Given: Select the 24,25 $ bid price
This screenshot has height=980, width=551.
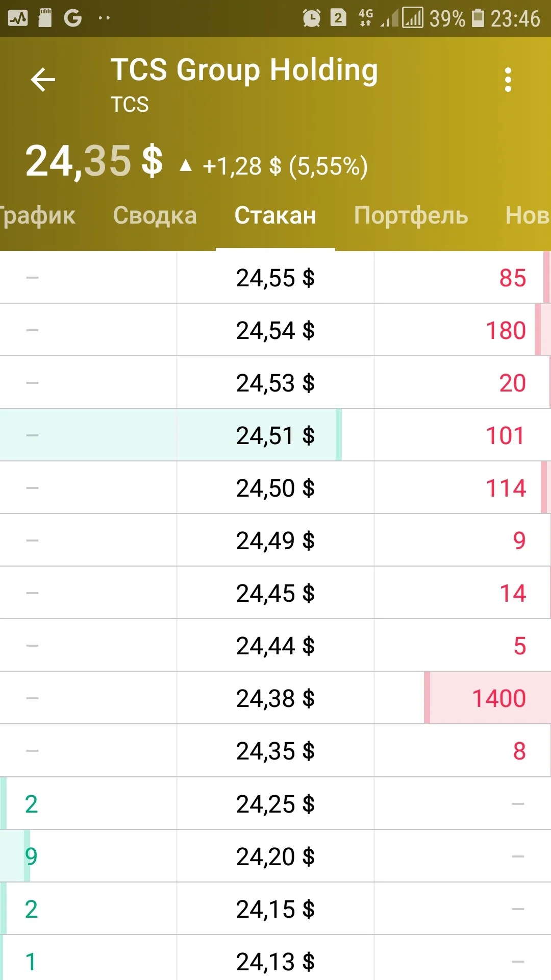Looking at the screenshot, I should (275, 804).
